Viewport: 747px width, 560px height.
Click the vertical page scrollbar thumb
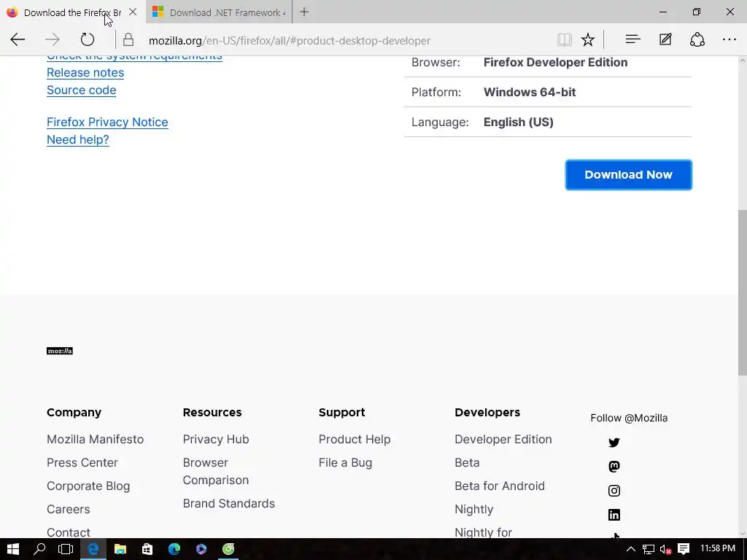pyautogui.click(x=742, y=292)
